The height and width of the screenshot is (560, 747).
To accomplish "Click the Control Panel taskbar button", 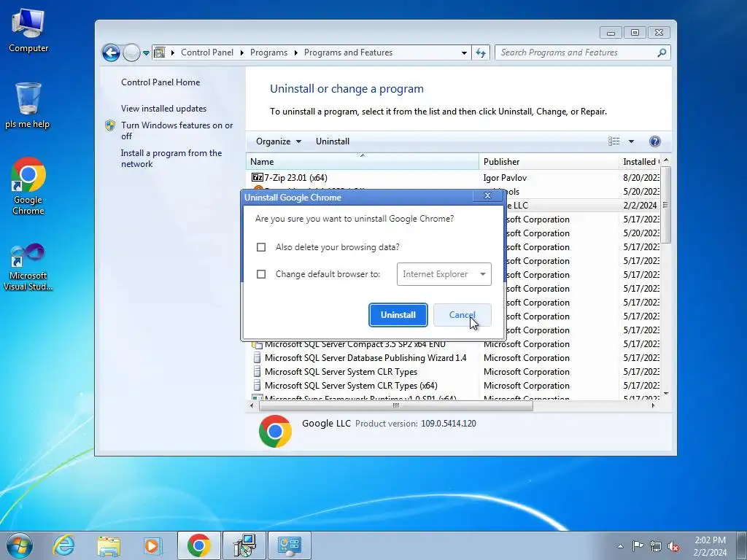I will (290, 545).
